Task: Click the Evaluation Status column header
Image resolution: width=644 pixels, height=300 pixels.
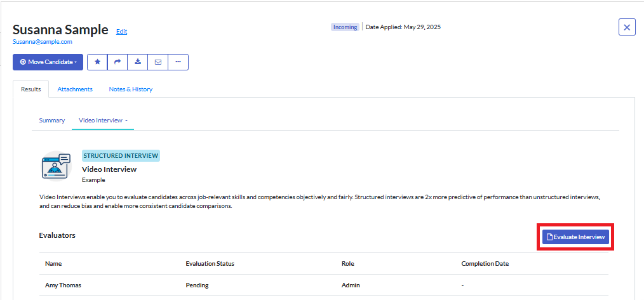Action: coord(210,263)
